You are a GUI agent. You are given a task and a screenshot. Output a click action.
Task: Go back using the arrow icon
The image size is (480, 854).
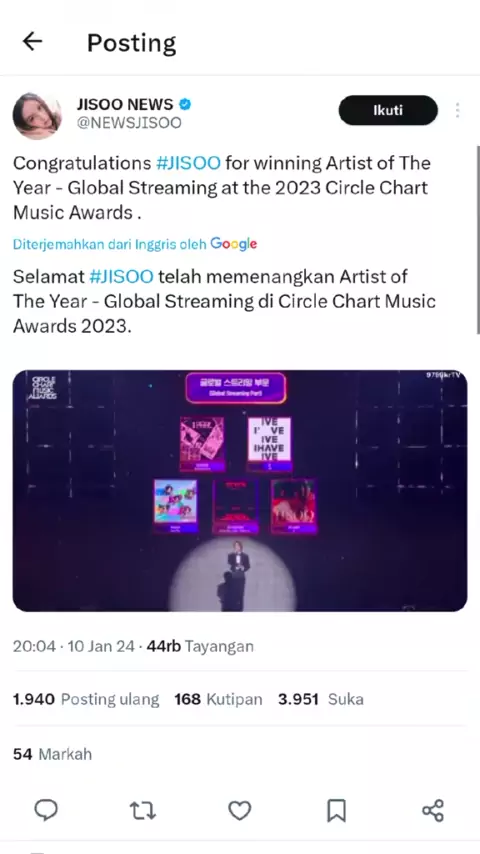32,41
